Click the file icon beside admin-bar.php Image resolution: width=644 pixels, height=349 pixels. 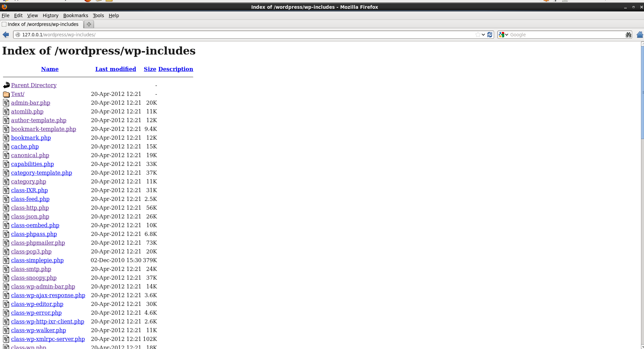click(6, 103)
